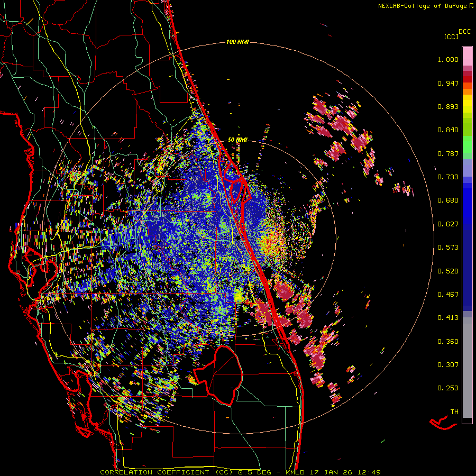The height and width of the screenshot is (476, 476).
Task: Pick the bright blue swatch on color bar
Action: (467, 206)
